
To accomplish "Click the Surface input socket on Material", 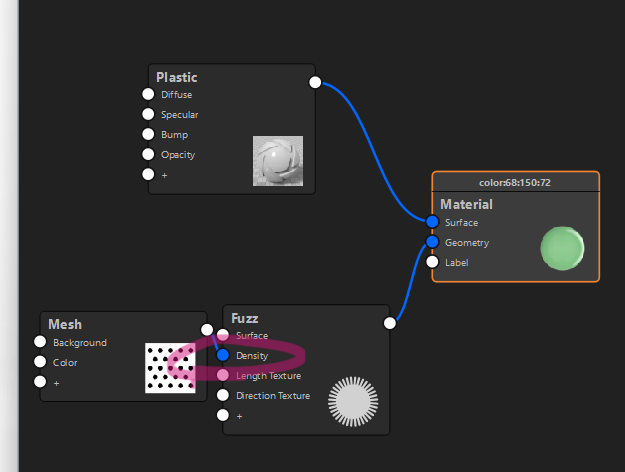I will [432, 222].
